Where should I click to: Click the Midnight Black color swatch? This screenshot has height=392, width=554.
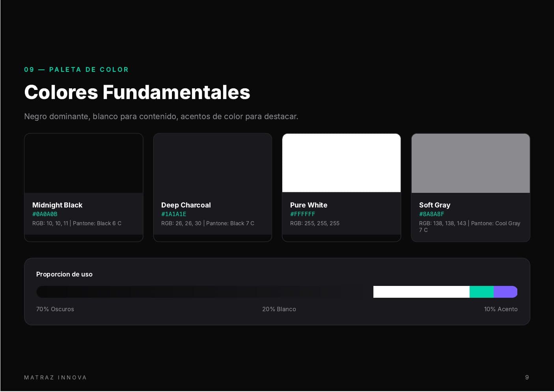(x=84, y=163)
